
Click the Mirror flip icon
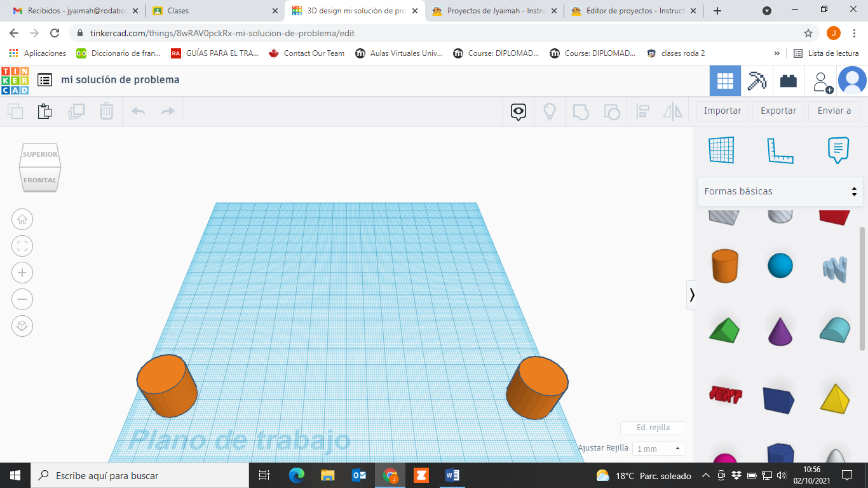tap(672, 112)
